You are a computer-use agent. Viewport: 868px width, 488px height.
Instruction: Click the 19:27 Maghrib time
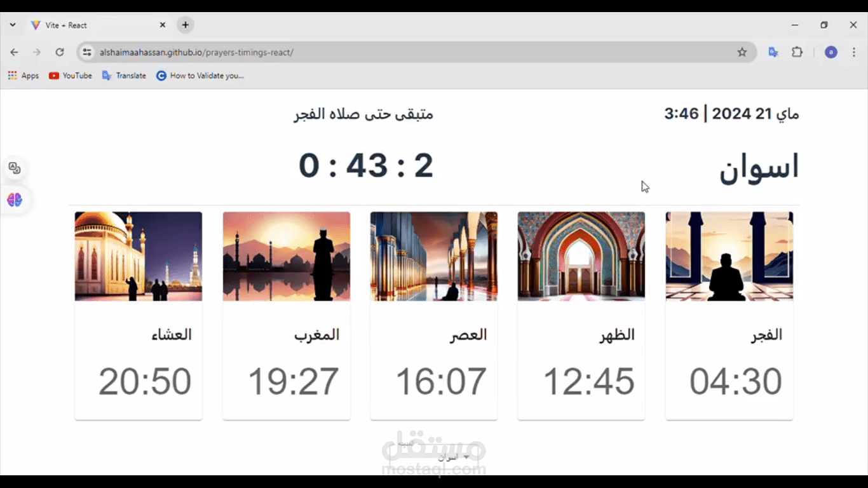(x=293, y=381)
